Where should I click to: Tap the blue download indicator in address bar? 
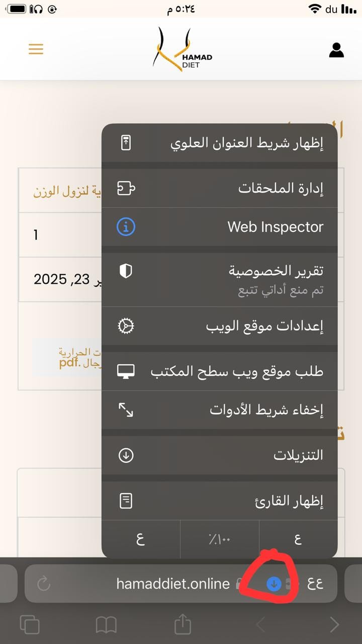coord(274,584)
